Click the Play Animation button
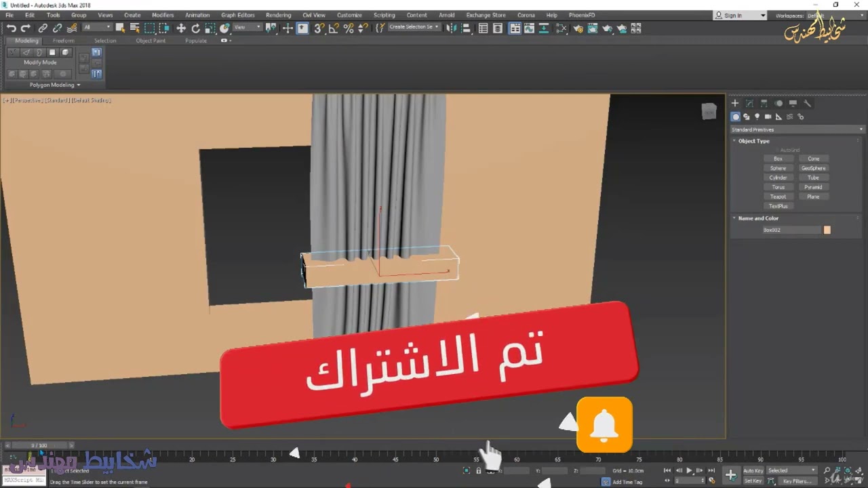 (689, 470)
